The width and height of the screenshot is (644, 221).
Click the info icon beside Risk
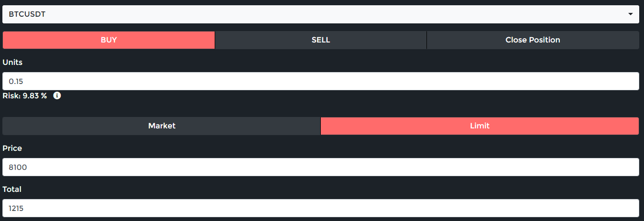57,95
